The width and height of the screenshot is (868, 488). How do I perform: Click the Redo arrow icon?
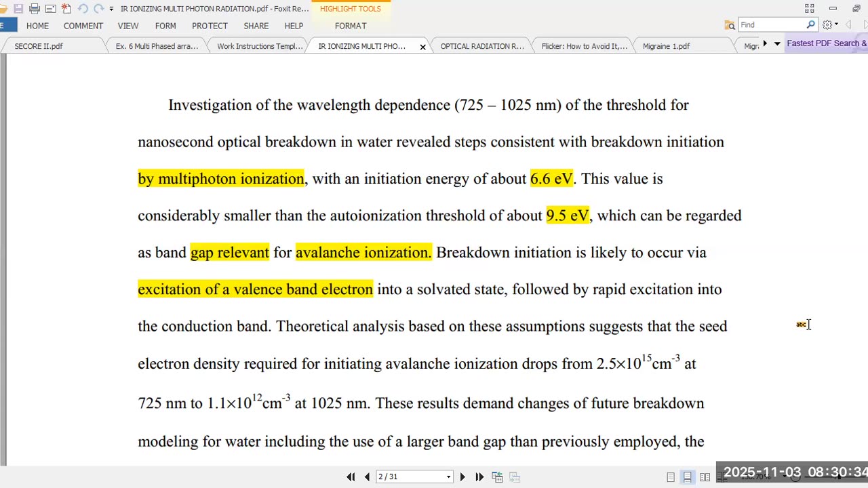pyautogui.click(x=98, y=9)
